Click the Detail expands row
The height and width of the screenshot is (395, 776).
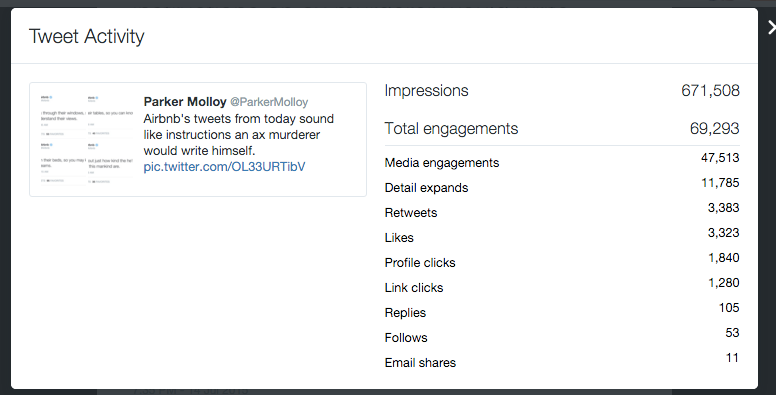(562, 186)
